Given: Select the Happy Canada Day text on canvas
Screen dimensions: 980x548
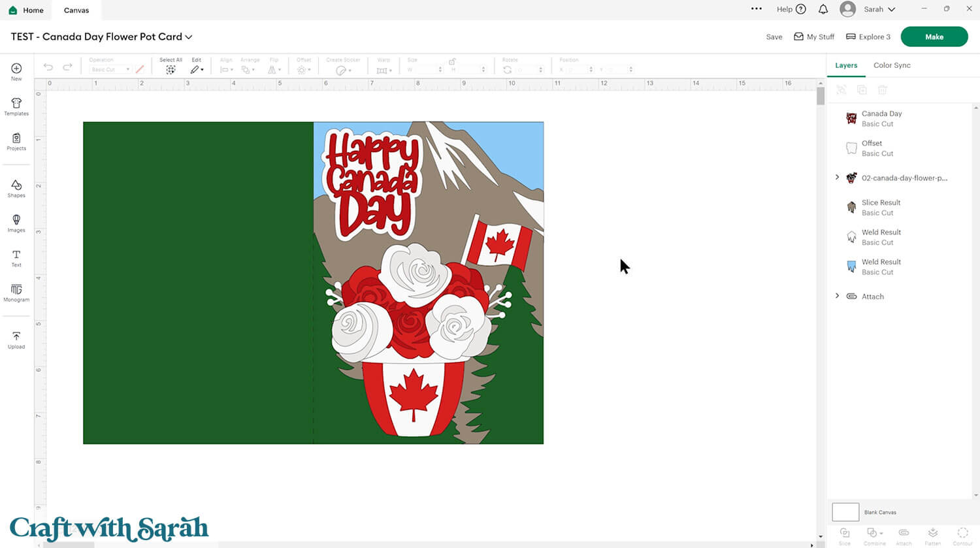Looking at the screenshot, I should pyautogui.click(x=373, y=184).
